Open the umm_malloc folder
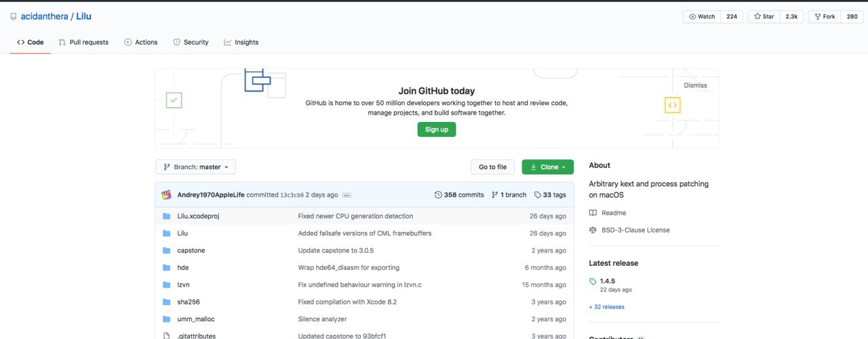The height and width of the screenshot is (339, 868). (196, 319)
